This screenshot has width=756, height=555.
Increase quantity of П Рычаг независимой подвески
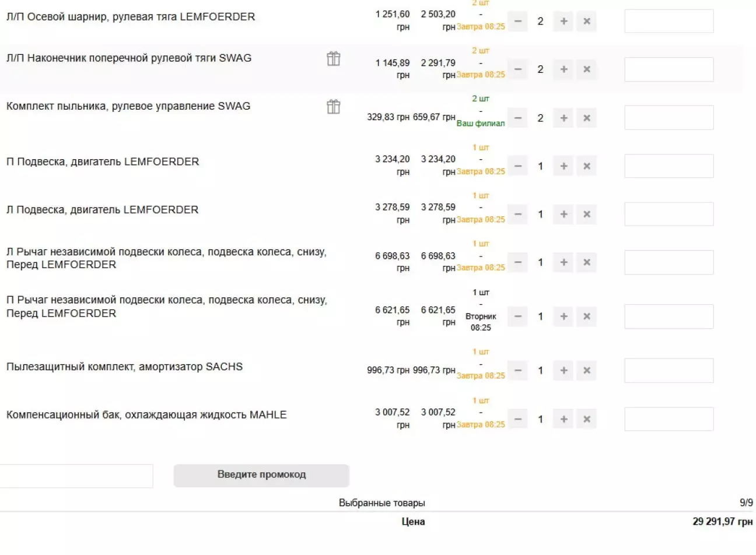(x=563, y=317)
